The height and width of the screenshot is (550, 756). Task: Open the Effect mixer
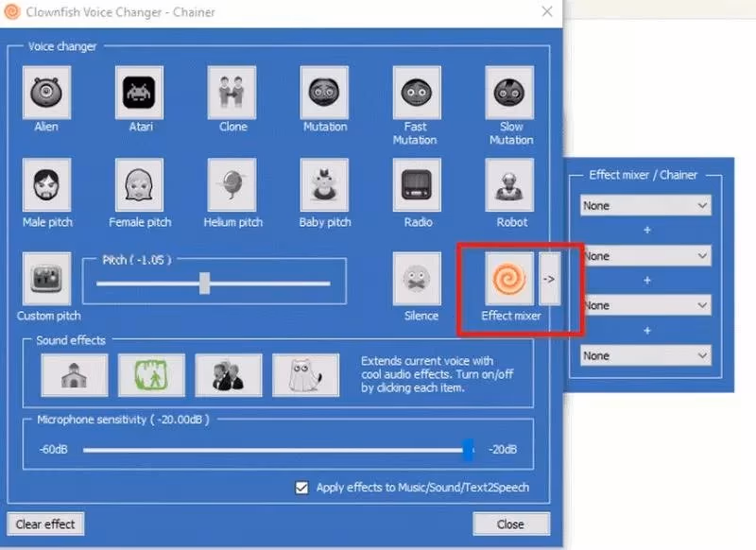[x=509, y=279]
